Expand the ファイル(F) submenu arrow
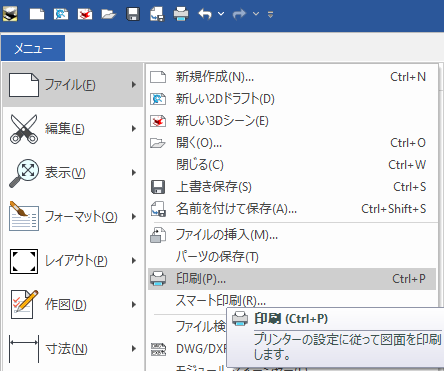This screenshot has width=444, height=371. pyautogui.click(x=134, y=85)
